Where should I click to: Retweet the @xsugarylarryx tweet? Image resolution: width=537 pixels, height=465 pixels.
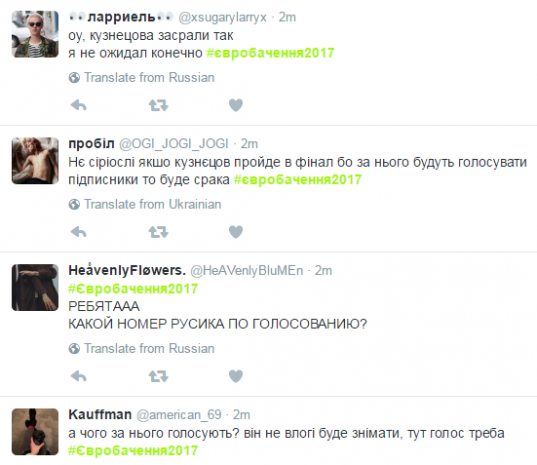coord(158,105)
